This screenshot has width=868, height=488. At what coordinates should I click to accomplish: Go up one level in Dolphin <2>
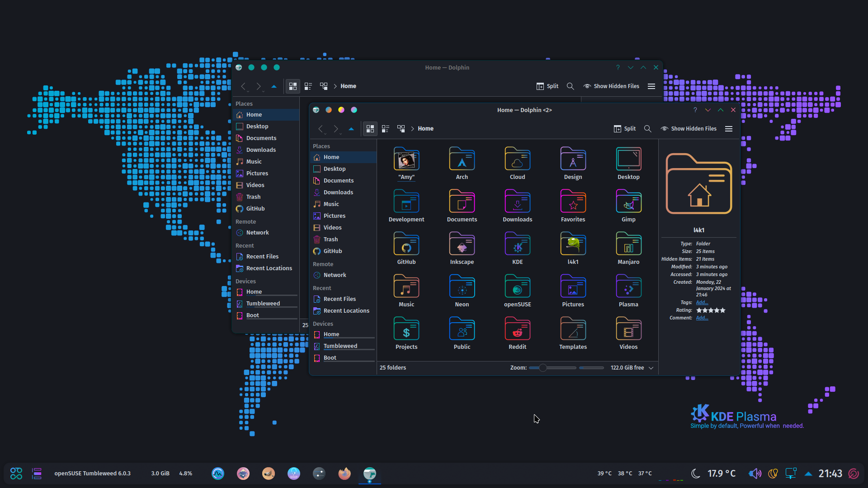click(x=351, y=129)
